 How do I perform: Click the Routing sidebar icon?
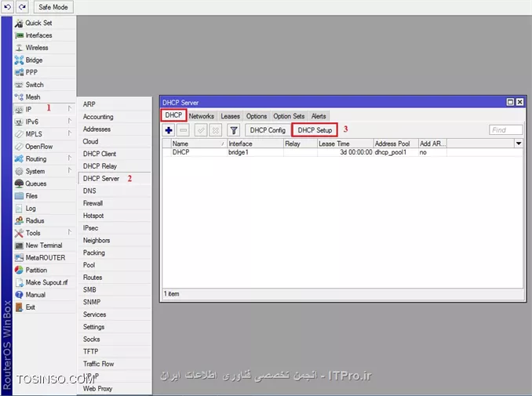point(20,158)
